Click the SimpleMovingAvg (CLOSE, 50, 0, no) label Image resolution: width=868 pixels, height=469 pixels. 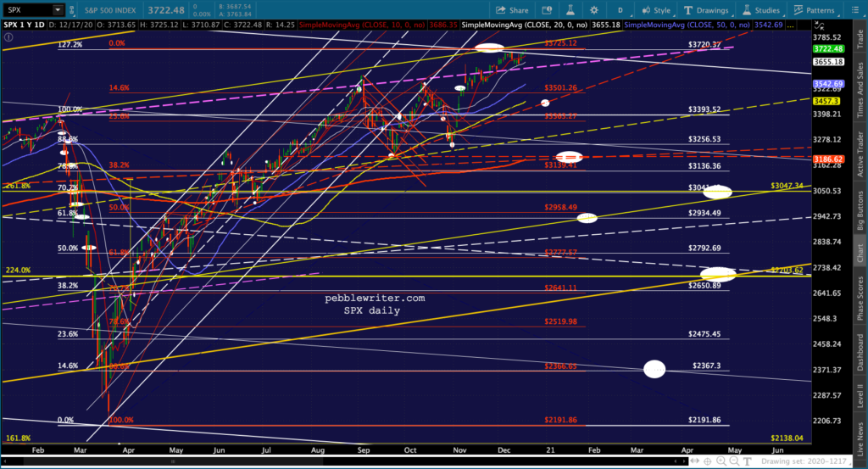(687, 25)
